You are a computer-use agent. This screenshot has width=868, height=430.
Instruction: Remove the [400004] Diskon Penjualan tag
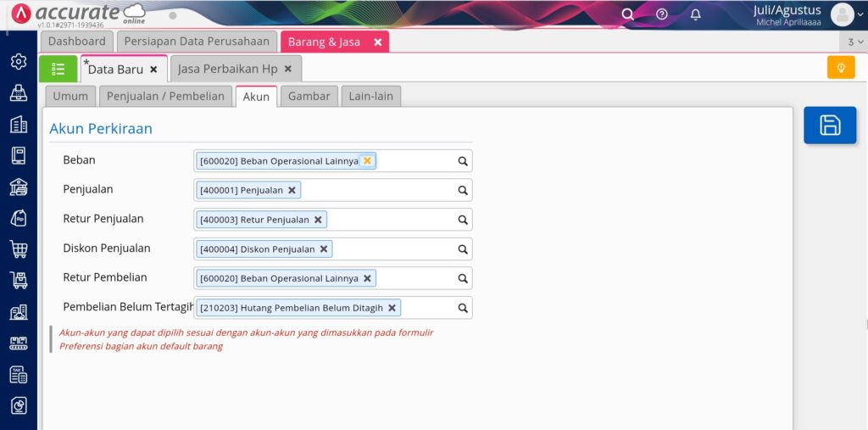[323, 249]
